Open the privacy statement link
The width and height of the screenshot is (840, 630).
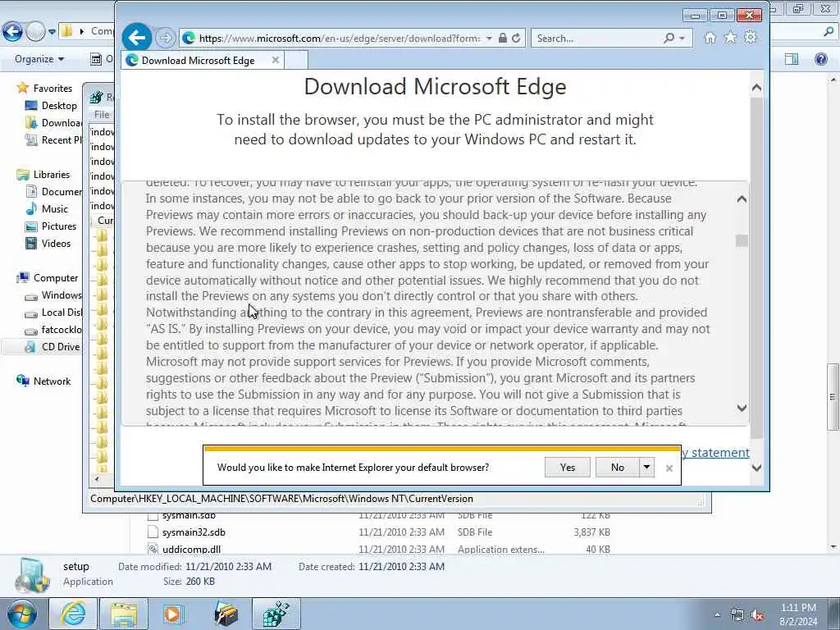click(715, 453)
